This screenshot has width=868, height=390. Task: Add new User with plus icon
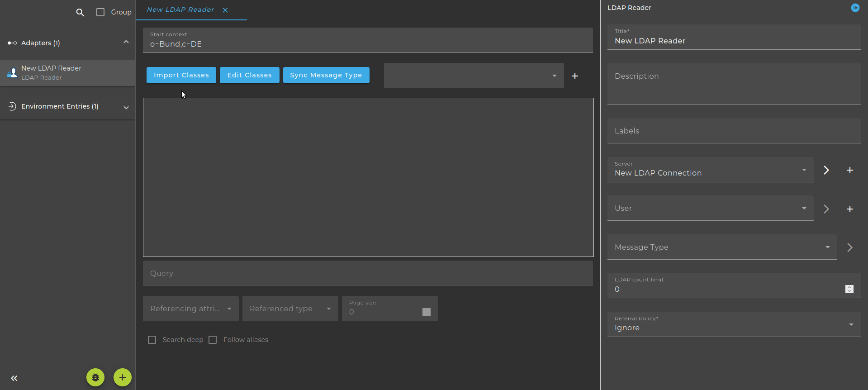coord(850,209)
